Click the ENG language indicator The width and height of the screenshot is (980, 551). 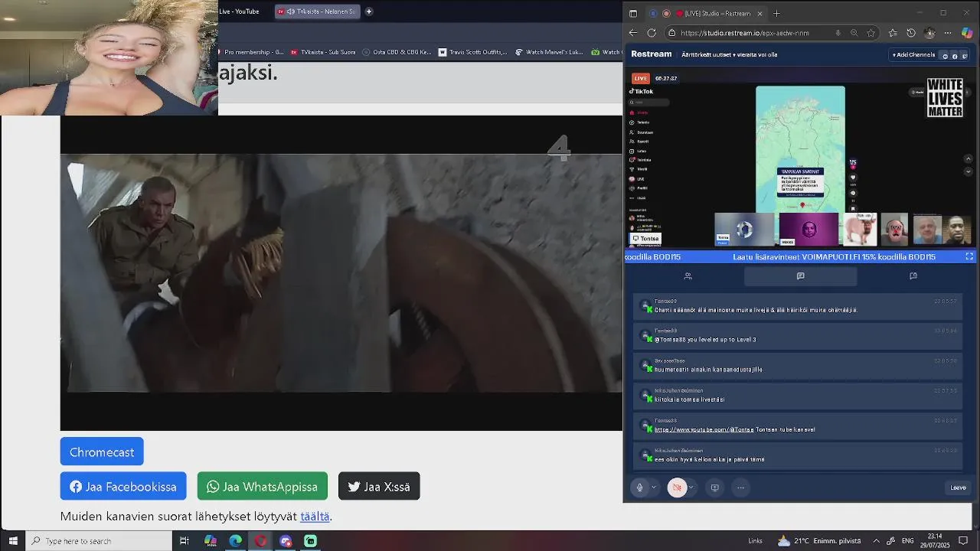[908, 541]
